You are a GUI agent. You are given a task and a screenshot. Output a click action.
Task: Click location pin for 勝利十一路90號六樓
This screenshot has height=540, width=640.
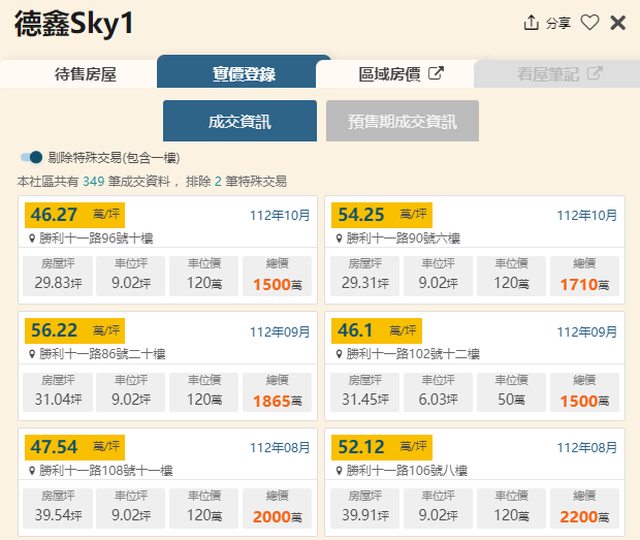340,239
